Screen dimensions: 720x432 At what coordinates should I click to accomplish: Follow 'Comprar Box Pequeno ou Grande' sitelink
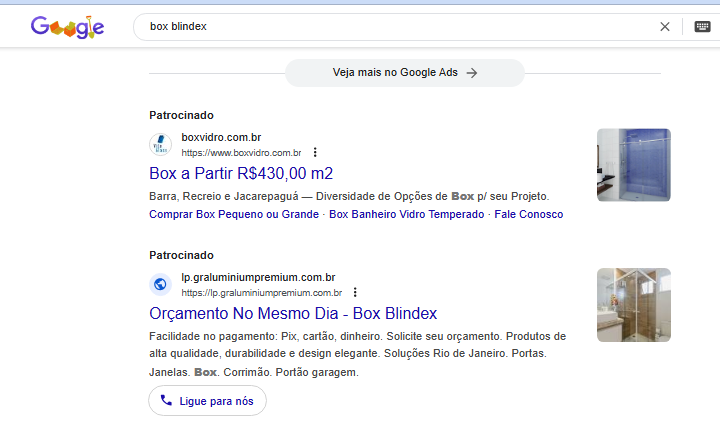[234, 214]
